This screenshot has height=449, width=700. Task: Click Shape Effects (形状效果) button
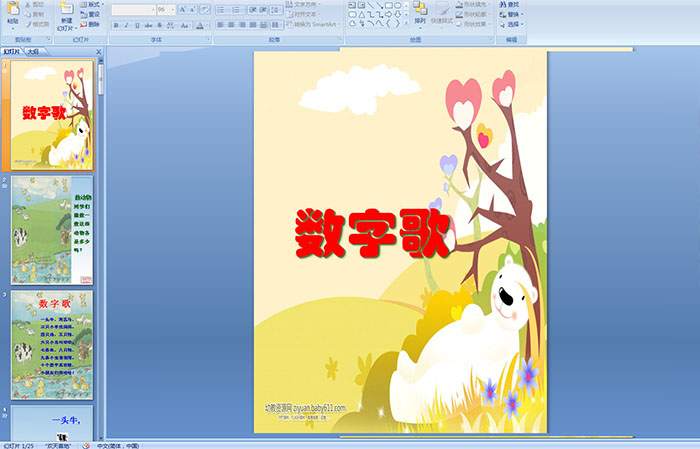tap(473, 24)
